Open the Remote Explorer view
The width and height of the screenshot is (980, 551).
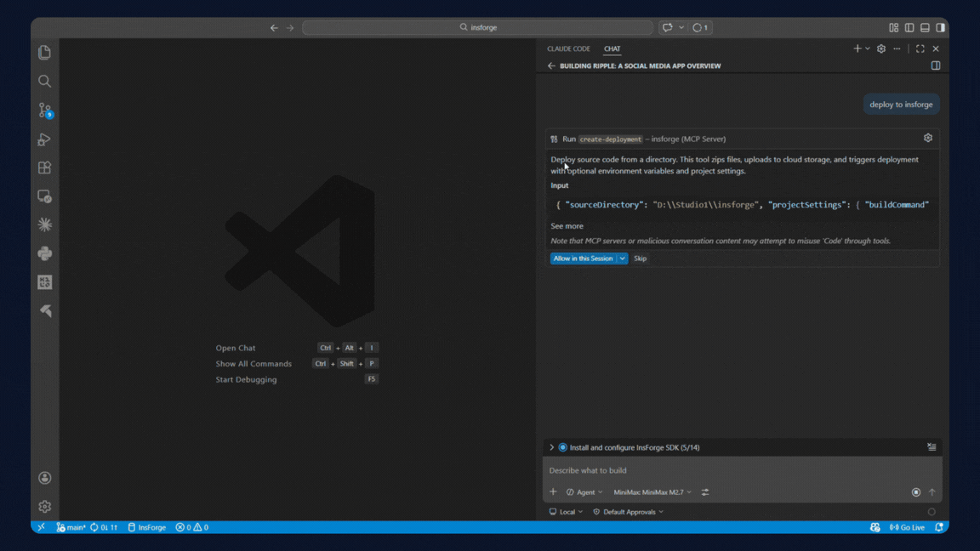[x=44, y=196]
